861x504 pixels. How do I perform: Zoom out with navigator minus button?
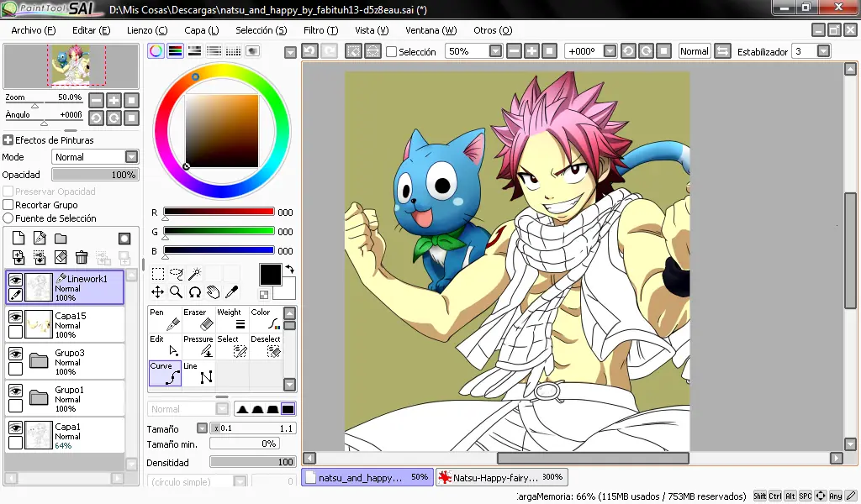(x=96, y=100)
